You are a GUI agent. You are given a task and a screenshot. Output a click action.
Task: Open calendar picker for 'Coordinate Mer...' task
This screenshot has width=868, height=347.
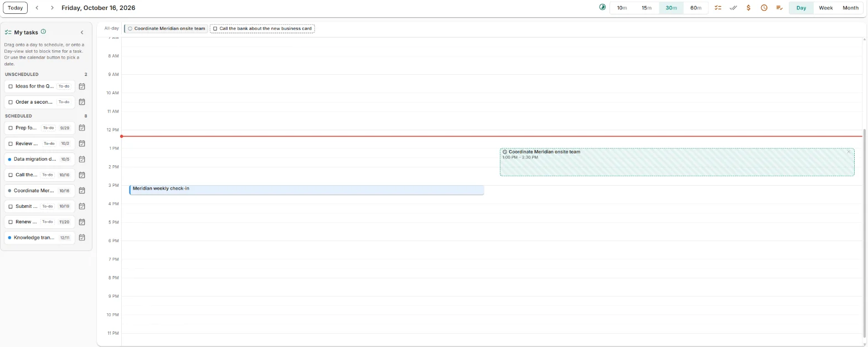tap(82, 191)
